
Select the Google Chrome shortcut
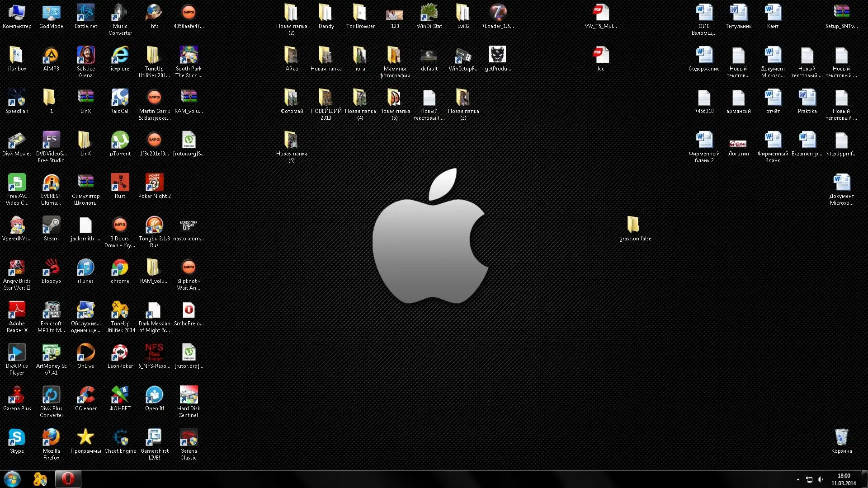coord(120,268)
